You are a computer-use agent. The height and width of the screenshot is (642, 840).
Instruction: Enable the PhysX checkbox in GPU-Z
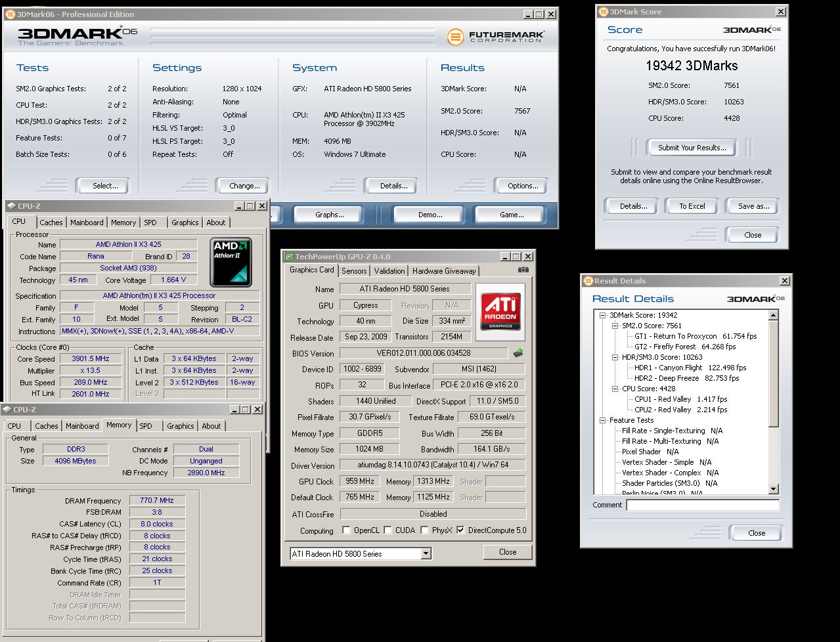[425, 530]
